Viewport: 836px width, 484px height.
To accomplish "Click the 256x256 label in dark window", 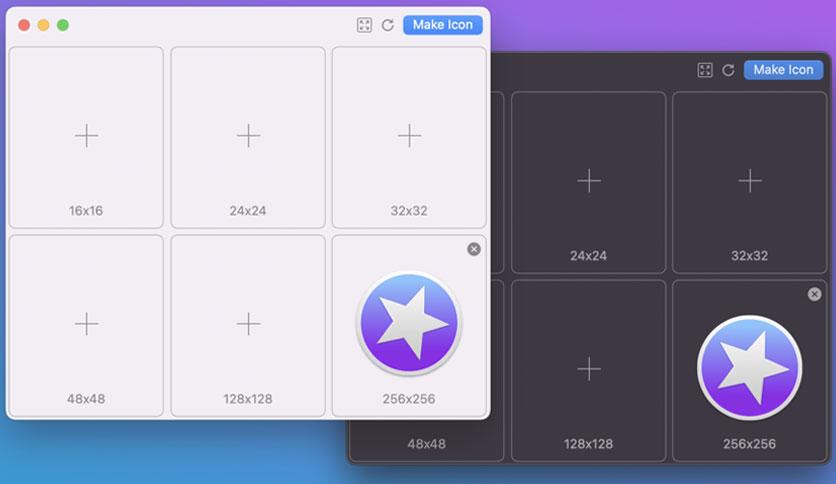I will point(750,443).
